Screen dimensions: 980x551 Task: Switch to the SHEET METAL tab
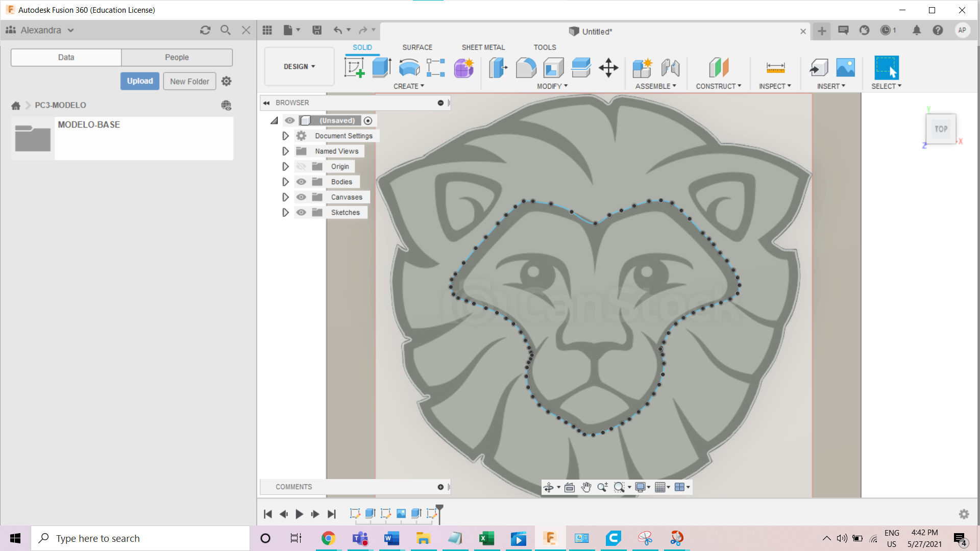point(483,47)
